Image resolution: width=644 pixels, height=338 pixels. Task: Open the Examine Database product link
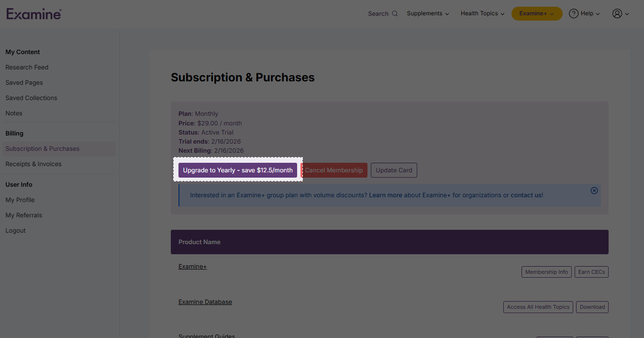[205, 302]
